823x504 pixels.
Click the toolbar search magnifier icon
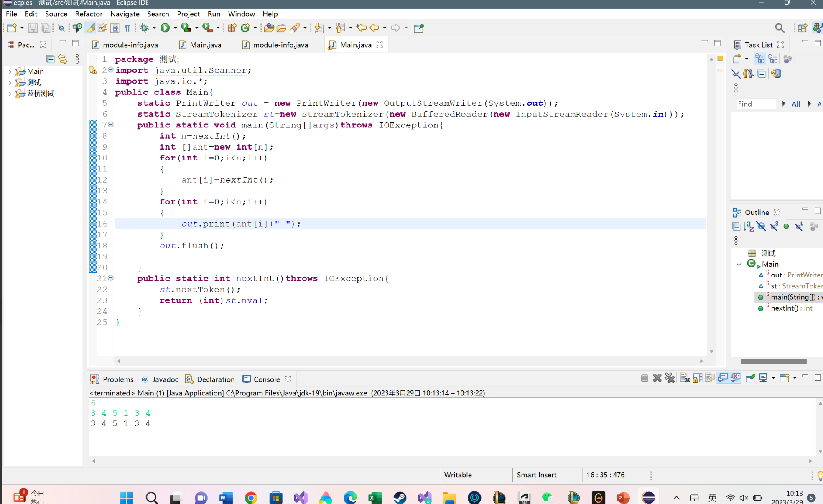click(779, 28)
